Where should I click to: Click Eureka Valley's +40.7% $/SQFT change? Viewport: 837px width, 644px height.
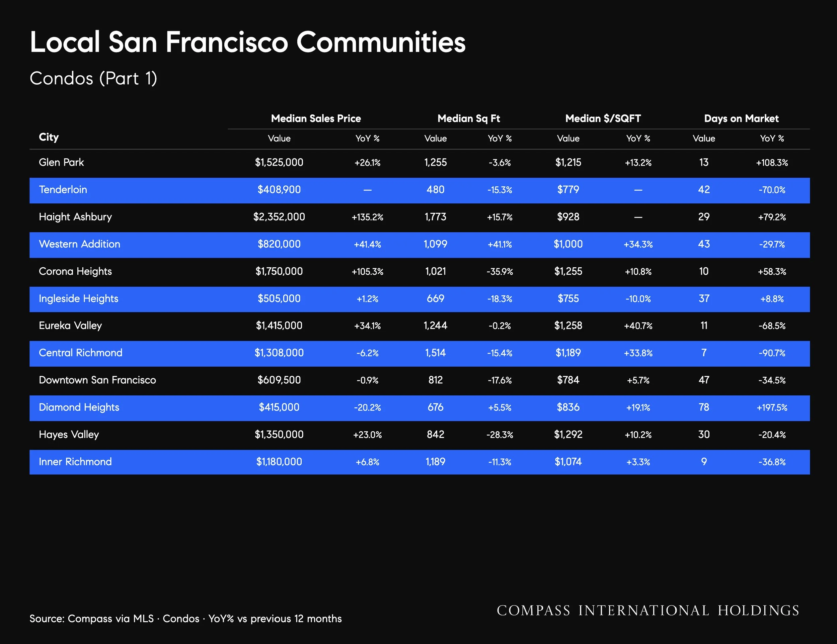tap(638, 326)
